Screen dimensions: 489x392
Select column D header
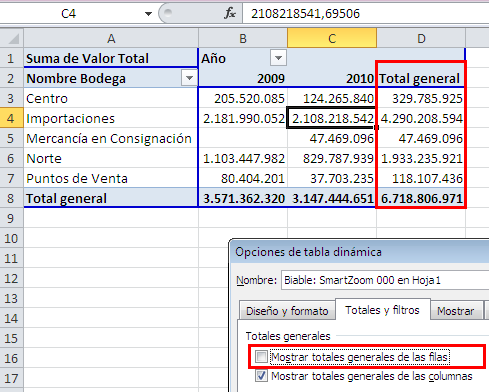click(421, 38)
